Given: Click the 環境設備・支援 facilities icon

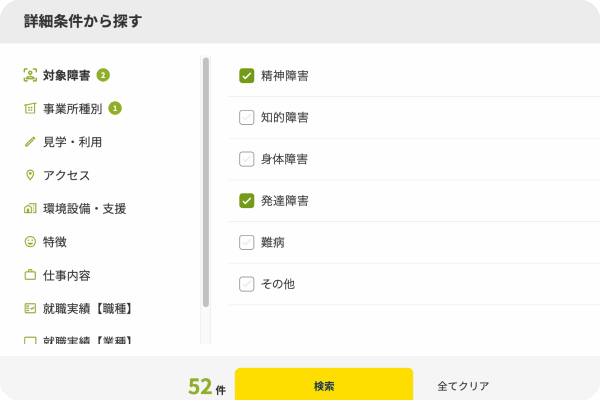Looking at the screenshot, I should click(x=30, y=209).
